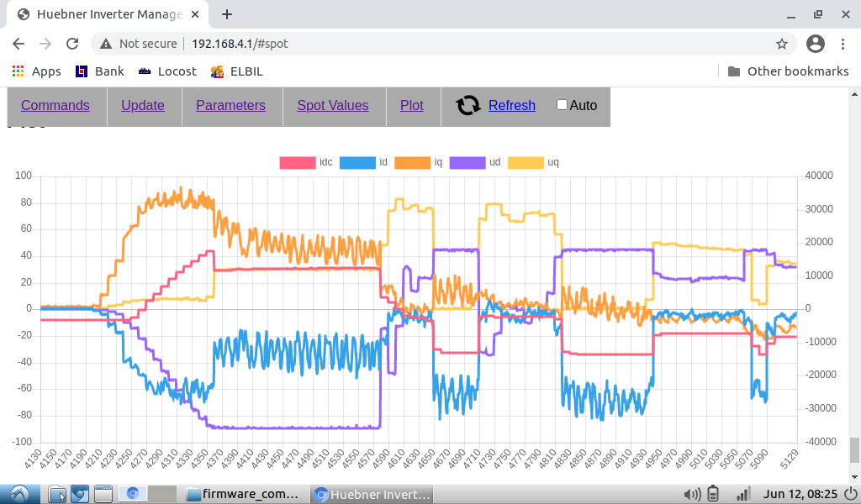Click the volume icon in system tray
The height and width of the screenshot is (504, 861).
[692, 494]
